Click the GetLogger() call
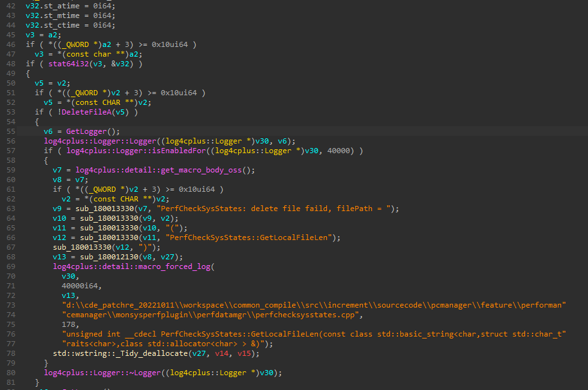 coord(93,132)
